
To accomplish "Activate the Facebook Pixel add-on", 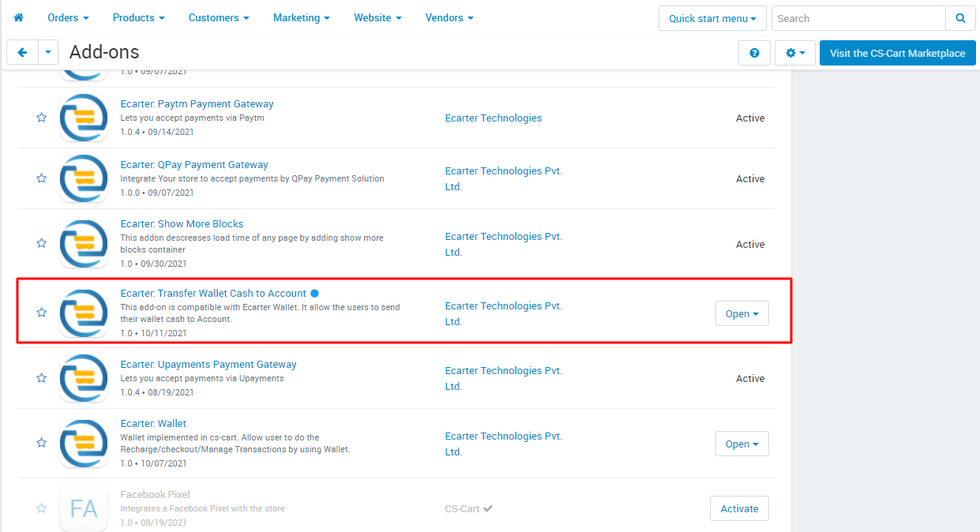I will (739, 508).
